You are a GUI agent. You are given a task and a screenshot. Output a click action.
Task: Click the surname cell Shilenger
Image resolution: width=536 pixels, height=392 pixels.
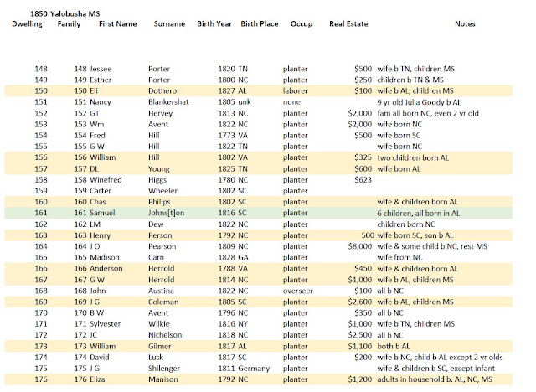click(x=164, y=369)
